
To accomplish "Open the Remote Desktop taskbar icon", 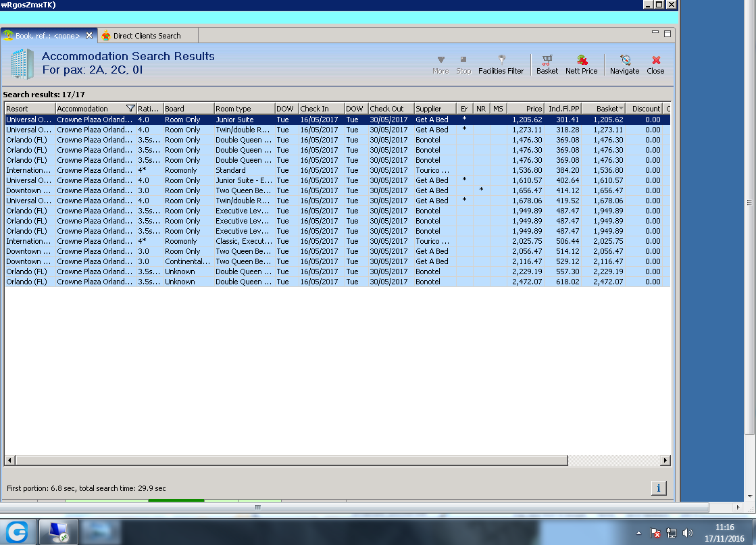I will coord(58,532).
